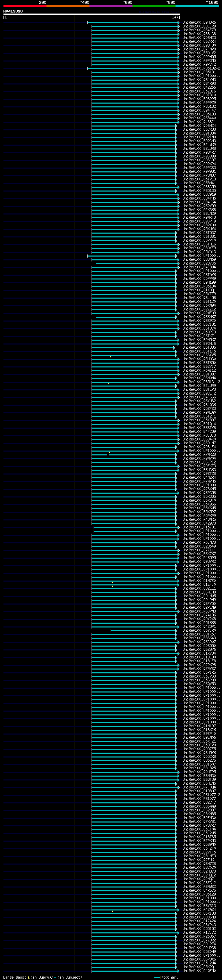The height and width of the screenshot is (980, 222).
Task: Open hit UniRef100_Q6PBX6
Action: coord(199,960)
